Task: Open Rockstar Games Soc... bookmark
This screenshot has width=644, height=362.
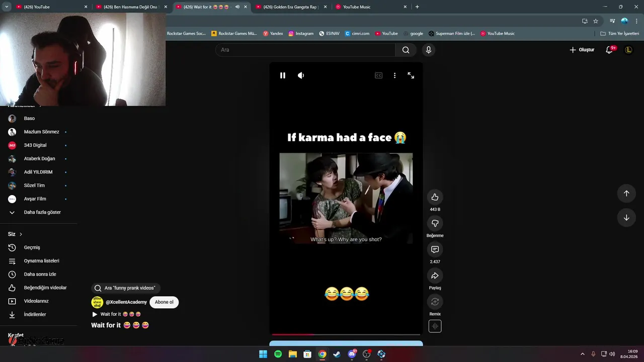Action: [x=186, y=34]
